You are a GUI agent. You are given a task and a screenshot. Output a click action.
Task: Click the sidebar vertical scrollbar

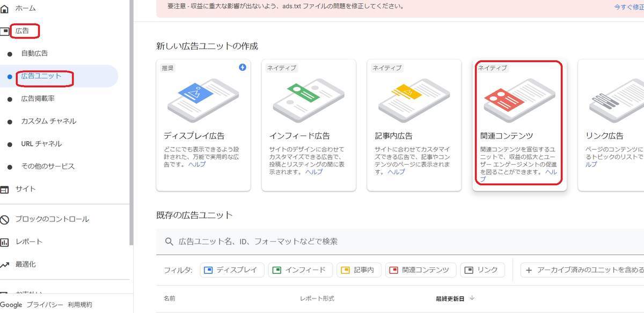tap(131, 122)
